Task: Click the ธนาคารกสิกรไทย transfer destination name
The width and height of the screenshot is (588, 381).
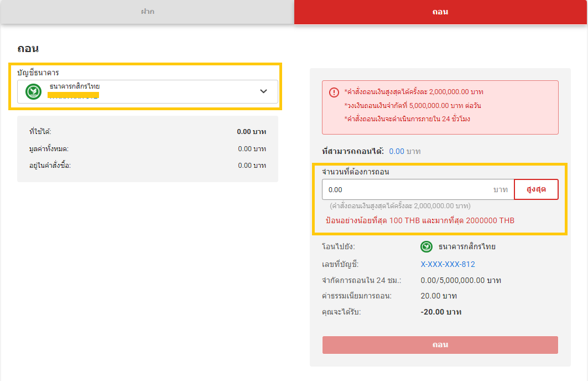Action: point(467,246)
